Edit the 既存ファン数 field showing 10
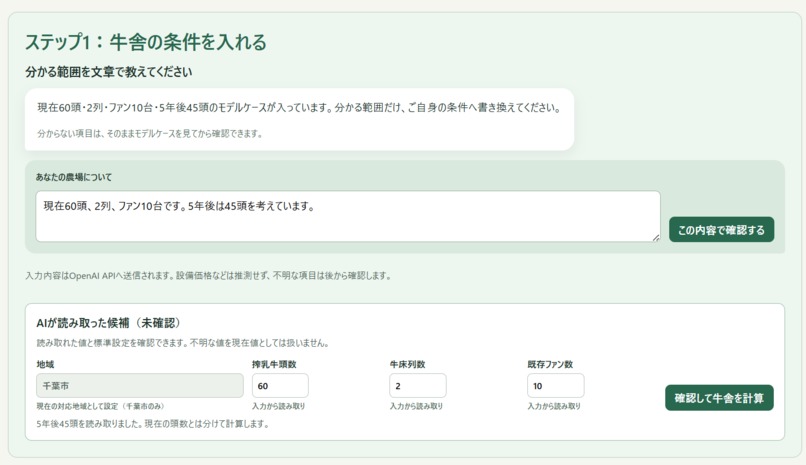Viewport: 806px width, 465px height. [555, 385]
